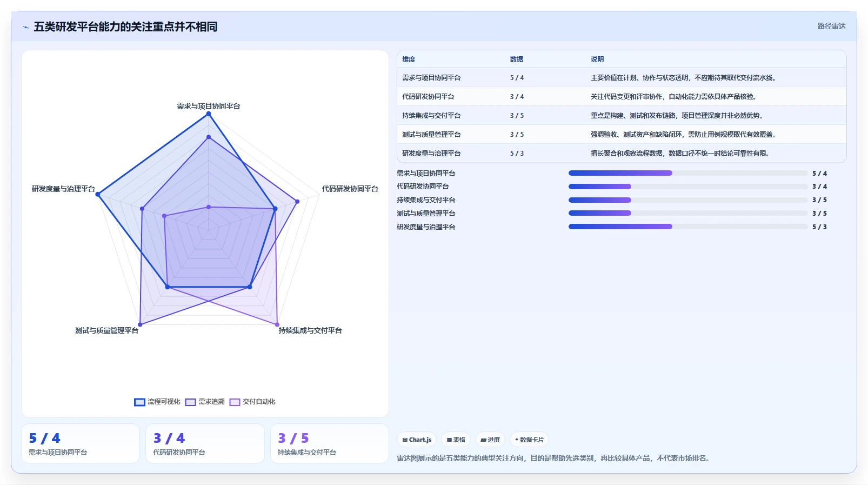Select the 研发度量与治理平台 progress bar
The height and width of the screenshot is (485, 868).
688,227
